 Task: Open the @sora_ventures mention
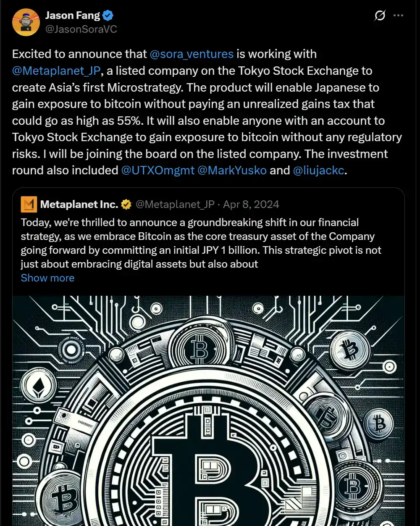click(192, 54)
